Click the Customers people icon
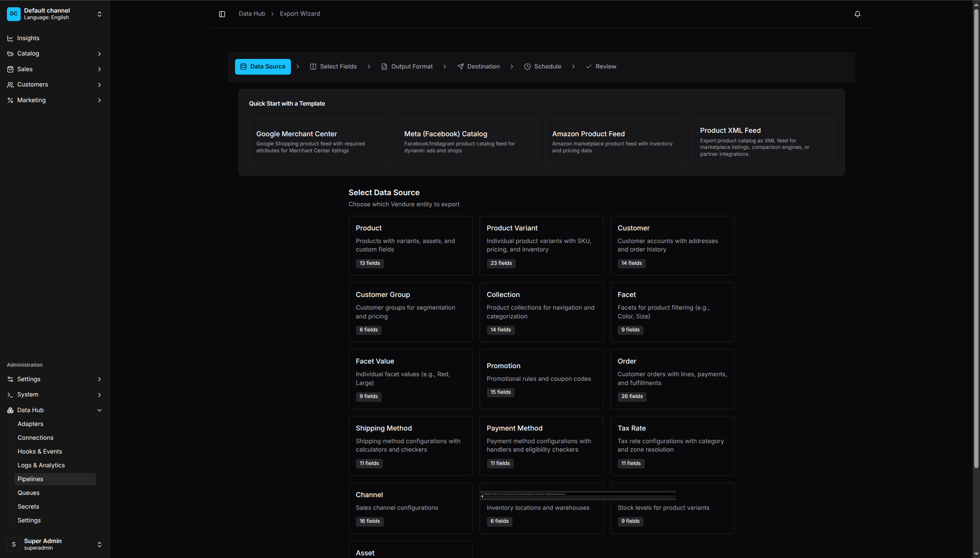This screenshot has height=558, width=980. coord(10,85)
